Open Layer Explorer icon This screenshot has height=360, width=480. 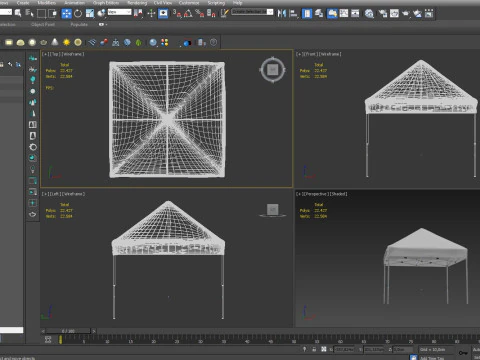click(x=319, y=13)
